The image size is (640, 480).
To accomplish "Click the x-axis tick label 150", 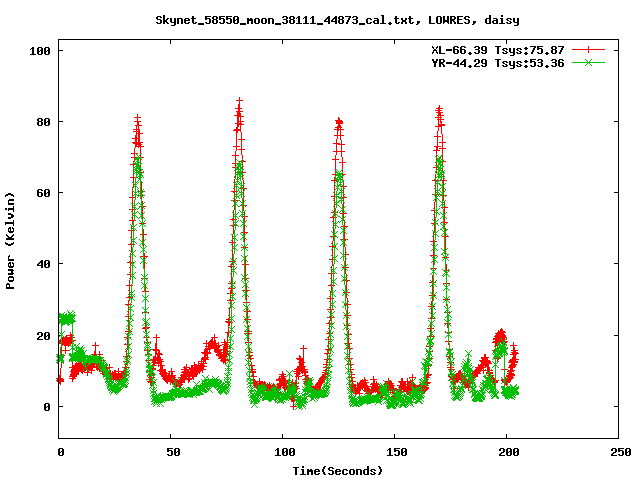I will 396,452.
